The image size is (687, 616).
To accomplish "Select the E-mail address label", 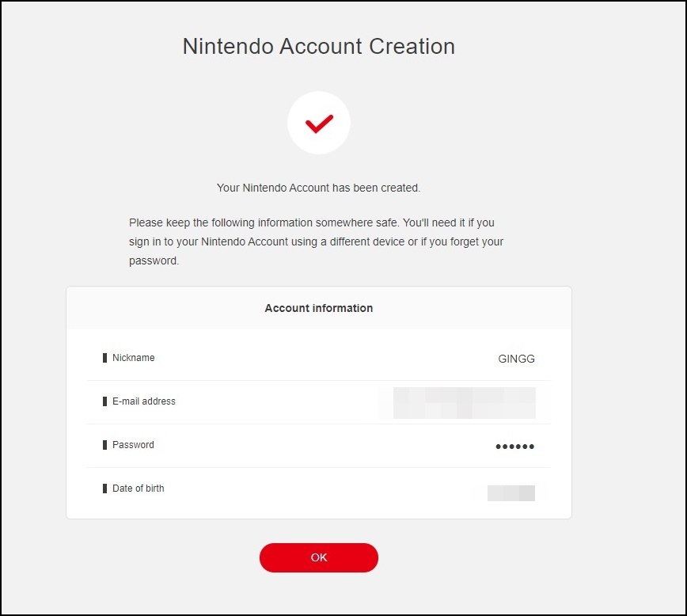I will tap(144, 401).
